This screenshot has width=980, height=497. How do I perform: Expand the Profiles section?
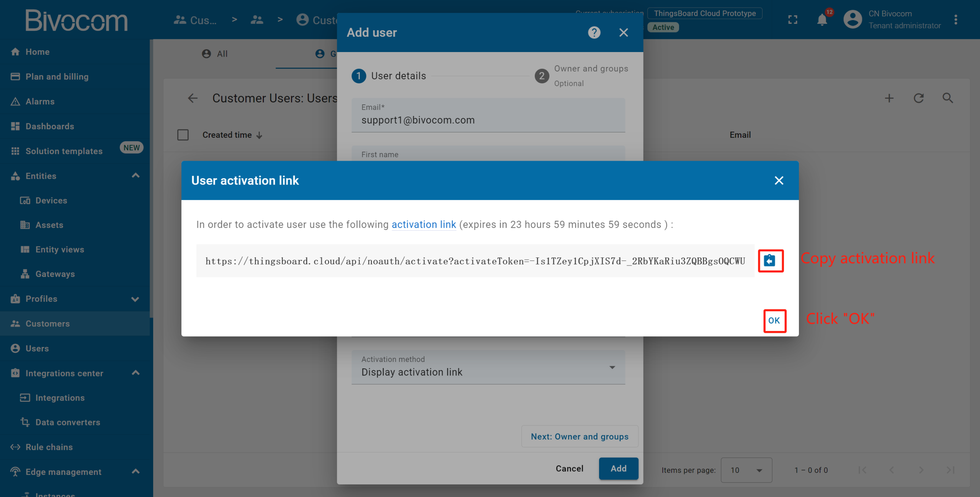click(135, 299)
